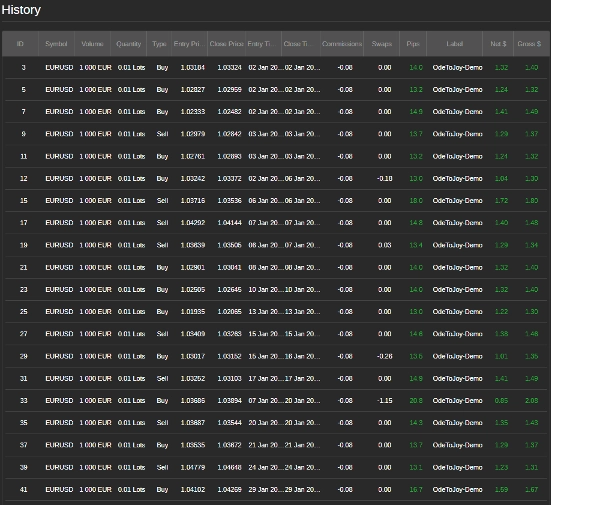
Task: Sort by Commissions column header
Action: click(342, 44)
